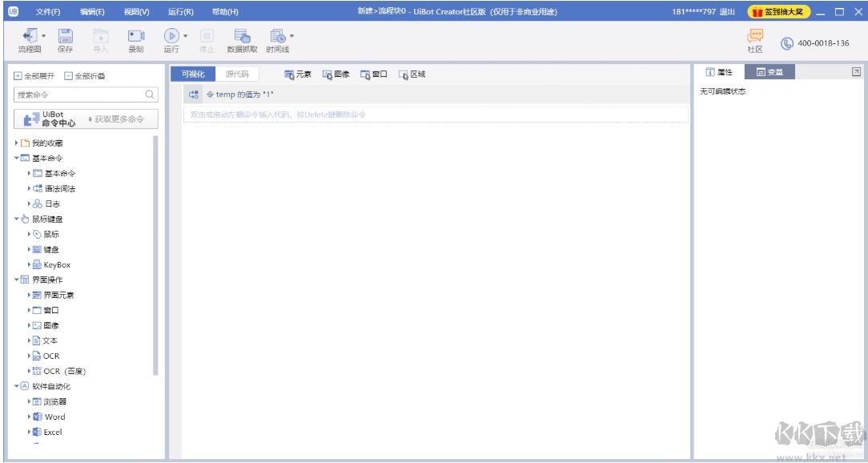Expand the 鼠标 node
The image size is (868, 463).
tap(30, 234)
